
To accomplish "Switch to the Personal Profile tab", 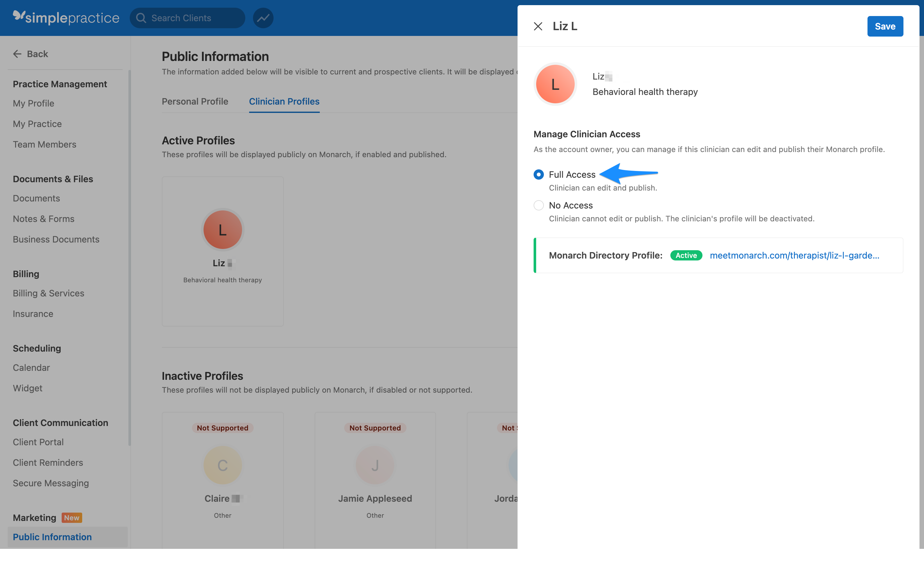I will pos(195,101).
